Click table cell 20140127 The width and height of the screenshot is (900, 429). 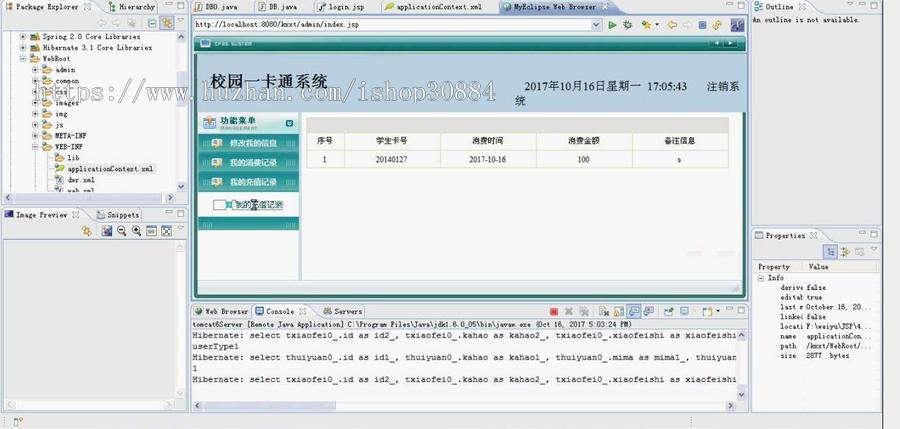391,160
